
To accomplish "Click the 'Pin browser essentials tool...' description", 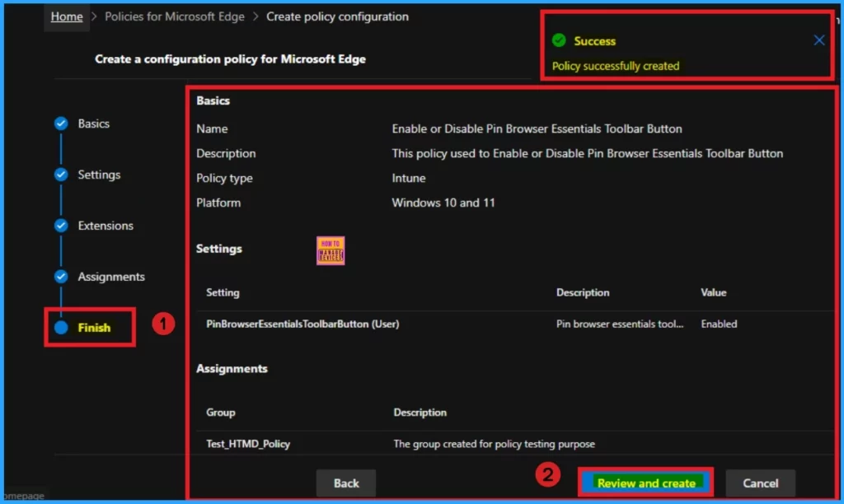I will coord(620,324).
